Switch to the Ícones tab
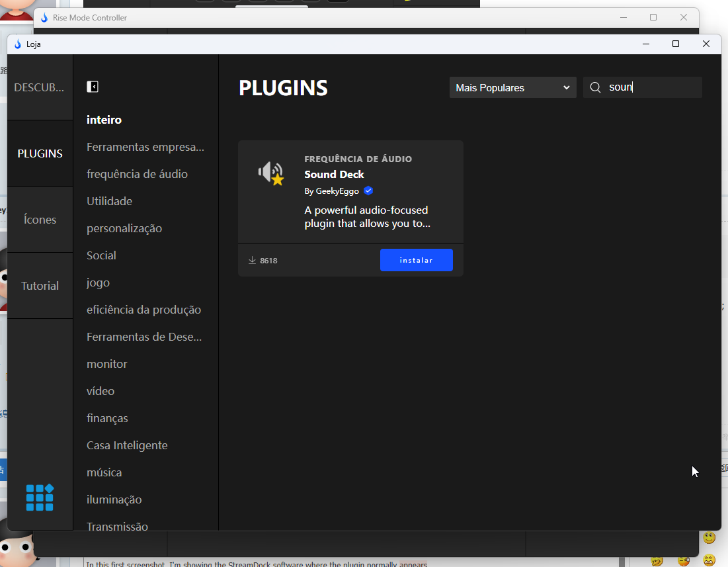Screen dimensions: 728x567 coord(40,220)
